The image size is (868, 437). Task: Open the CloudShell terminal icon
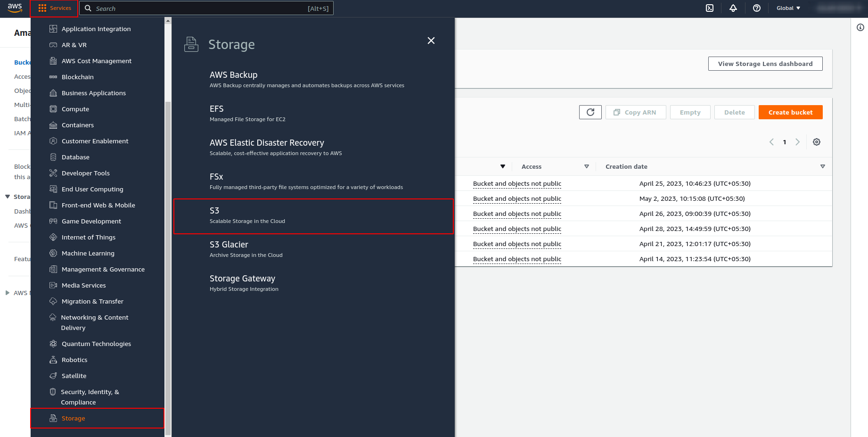point(710,8)
